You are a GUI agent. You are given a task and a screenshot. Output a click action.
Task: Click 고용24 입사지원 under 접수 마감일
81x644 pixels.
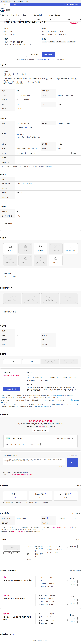(12, 389)
